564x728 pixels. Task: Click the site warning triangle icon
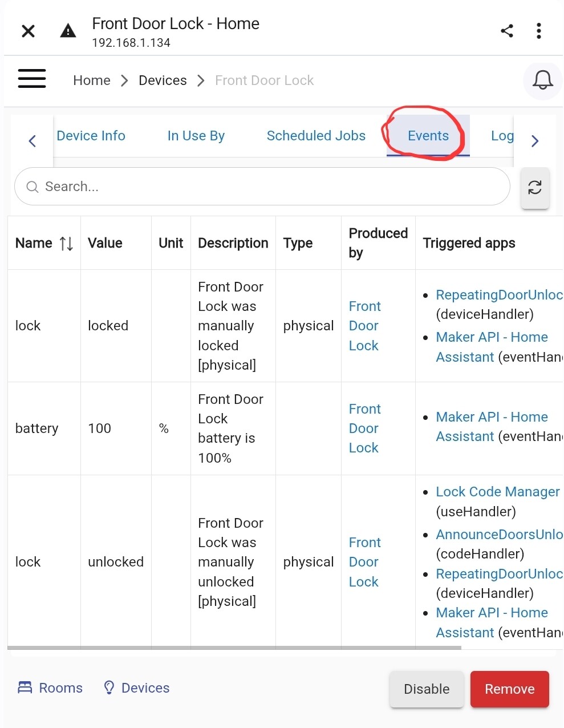coord(68,31)
